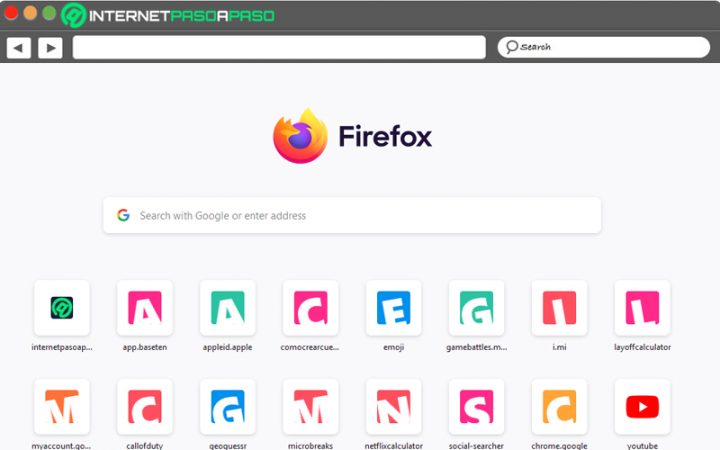The height and width of the screenshot is (450, 720).
Task: Open the YouTube shortcut tile
Action: (x=642, y=406)
